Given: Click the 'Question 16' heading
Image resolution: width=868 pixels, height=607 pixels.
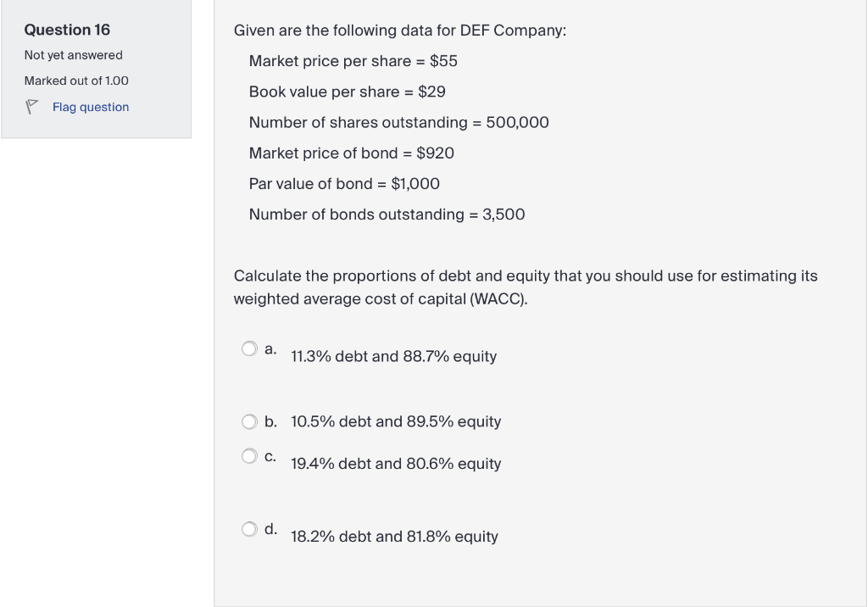Looking at the screenshot, I should (x=67, y=30).
